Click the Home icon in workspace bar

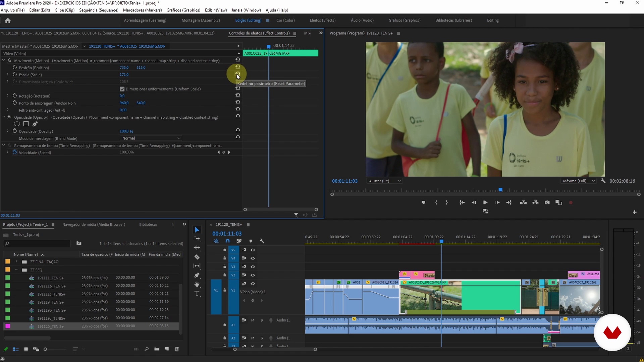pyautogui.click(x=8, y=20)
